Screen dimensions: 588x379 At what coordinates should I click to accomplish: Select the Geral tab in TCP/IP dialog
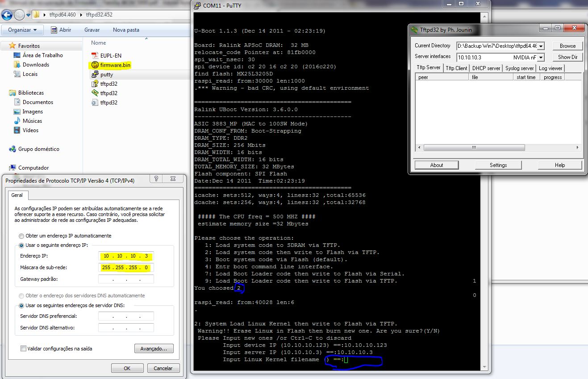(17, 195)
